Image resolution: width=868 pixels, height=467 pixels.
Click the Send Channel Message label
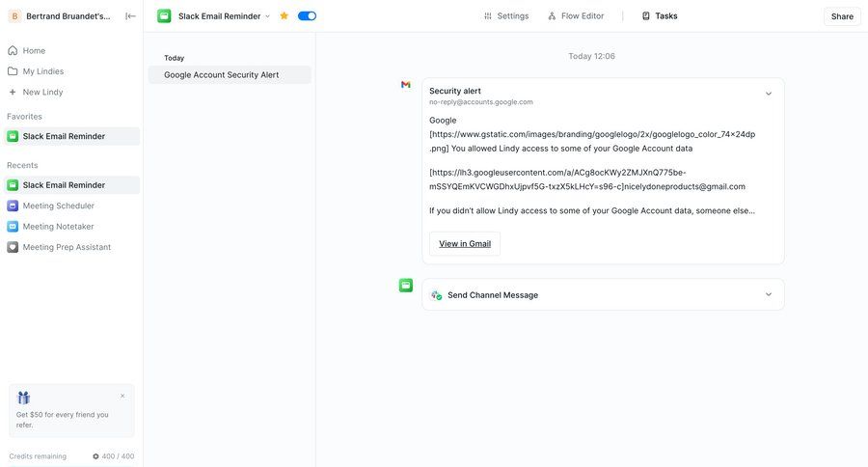tap(493, 295)
